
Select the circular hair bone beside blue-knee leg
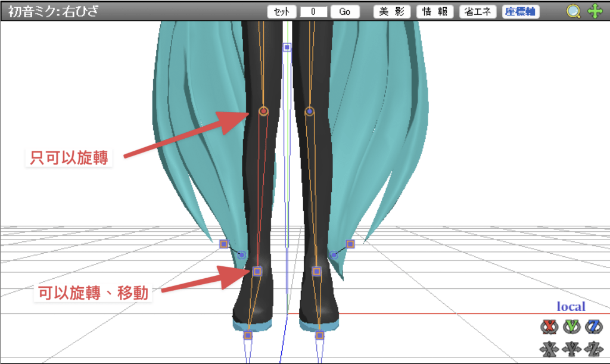coord(334,255)
